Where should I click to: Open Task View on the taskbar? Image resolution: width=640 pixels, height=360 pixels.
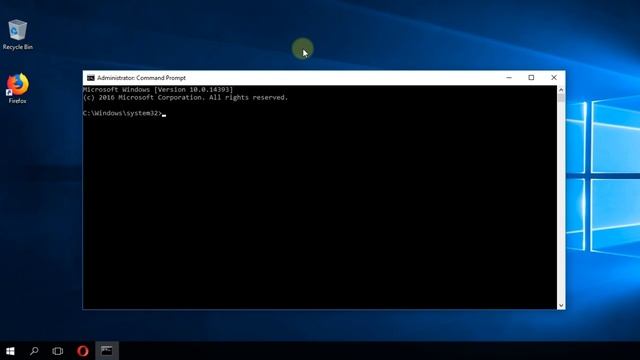pos(58,351)
